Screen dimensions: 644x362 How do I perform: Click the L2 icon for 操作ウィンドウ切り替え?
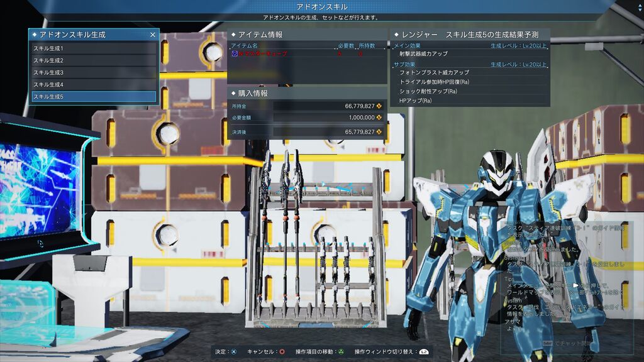424,352
